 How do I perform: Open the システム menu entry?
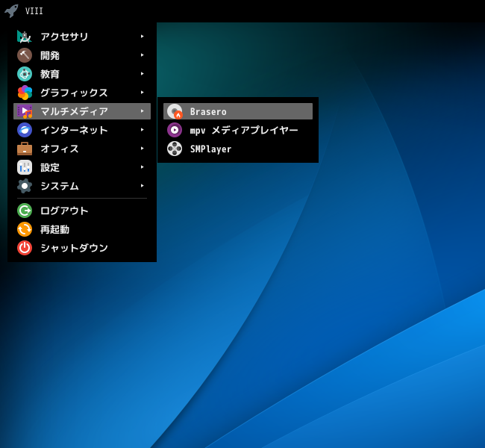pos(82,186)
